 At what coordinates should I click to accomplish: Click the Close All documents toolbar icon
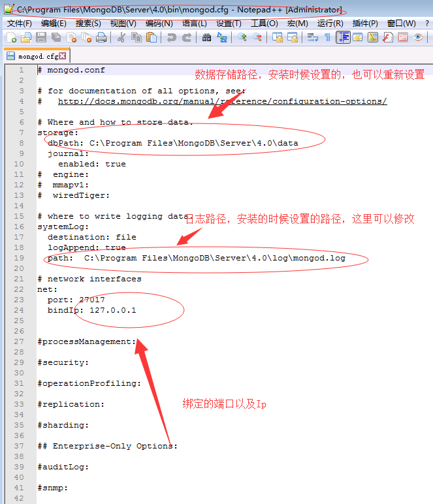tap(86, 38)
